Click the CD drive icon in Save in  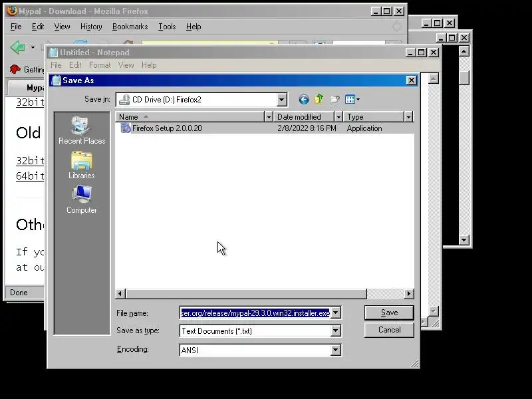[124, 99]
